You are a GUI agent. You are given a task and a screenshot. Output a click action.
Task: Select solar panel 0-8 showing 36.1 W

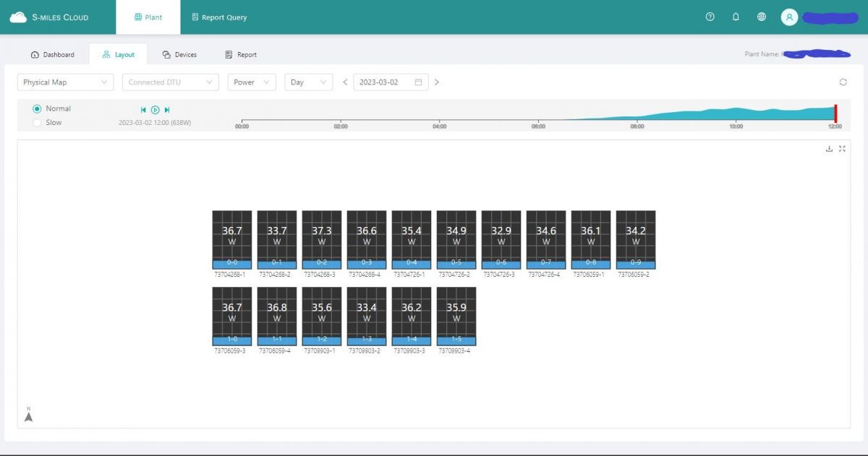click(591, 240)
